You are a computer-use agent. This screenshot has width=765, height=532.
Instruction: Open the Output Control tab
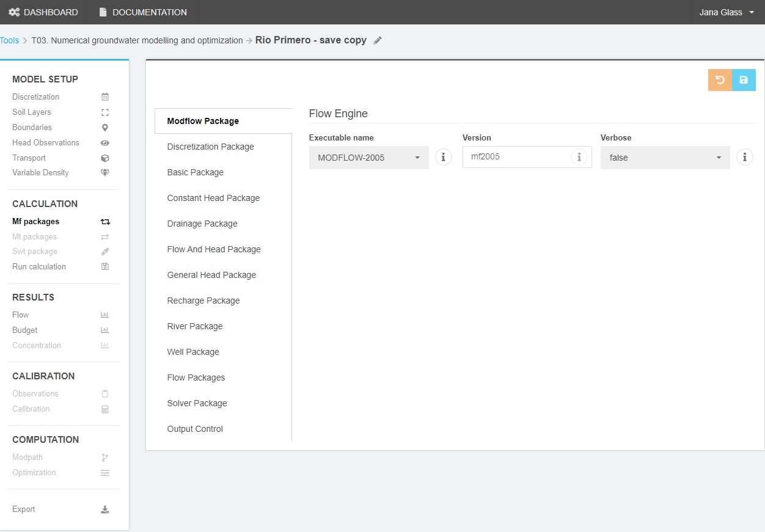click(x=195, y=429)
